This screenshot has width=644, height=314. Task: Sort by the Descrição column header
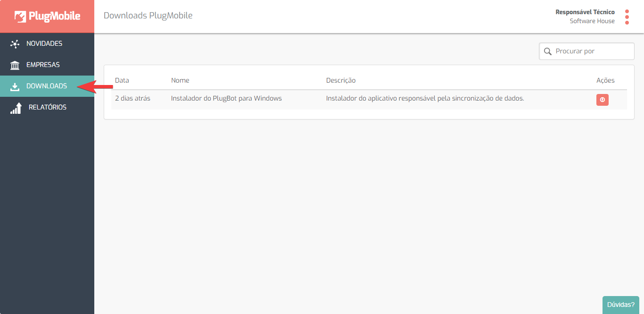[x=341, y=80]
